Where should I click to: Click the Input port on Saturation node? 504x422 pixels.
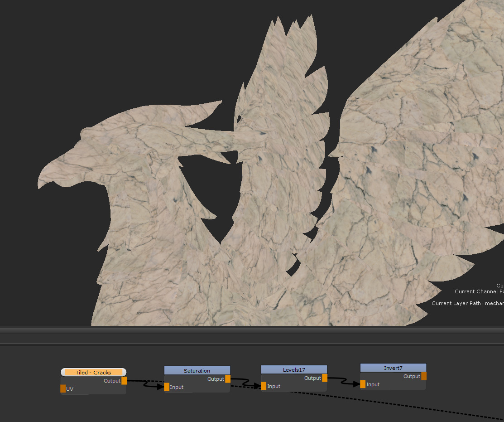(167, 387)
